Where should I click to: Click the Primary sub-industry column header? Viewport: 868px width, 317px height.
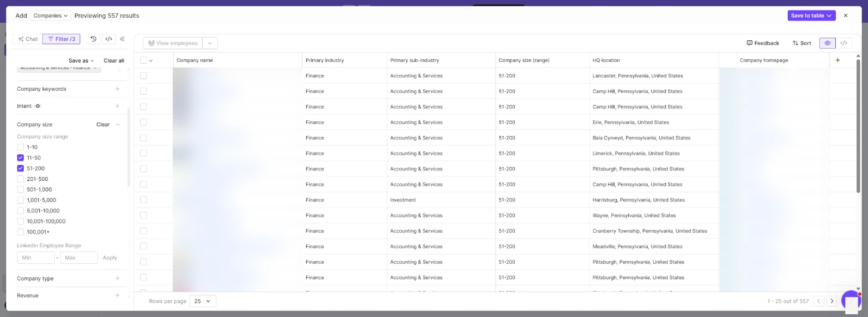(441, 60)
